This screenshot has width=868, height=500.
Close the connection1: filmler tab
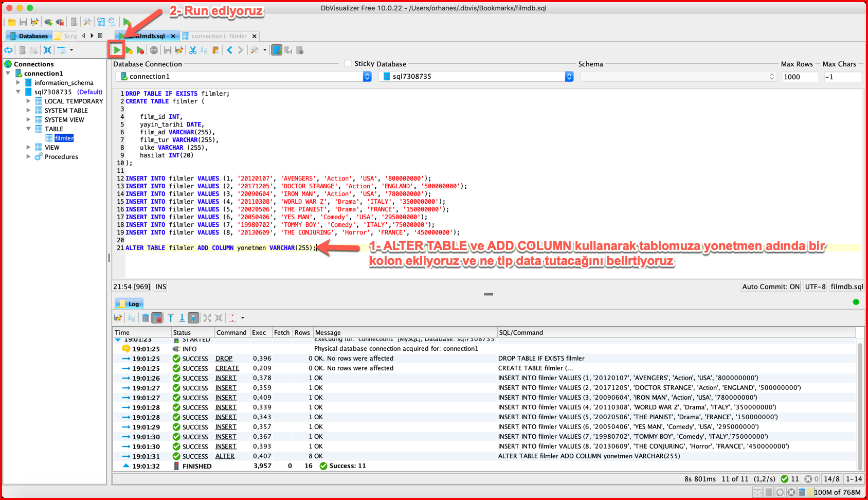pos(254,36)
